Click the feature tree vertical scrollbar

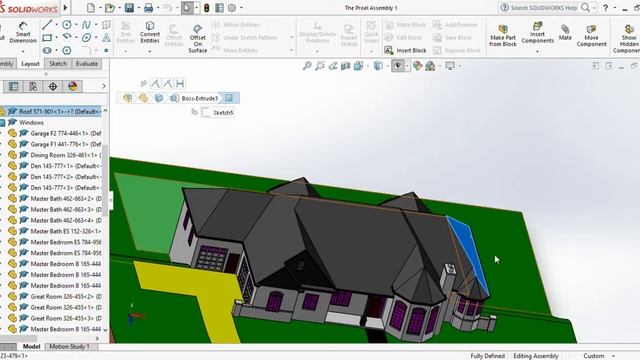point(105,180)
